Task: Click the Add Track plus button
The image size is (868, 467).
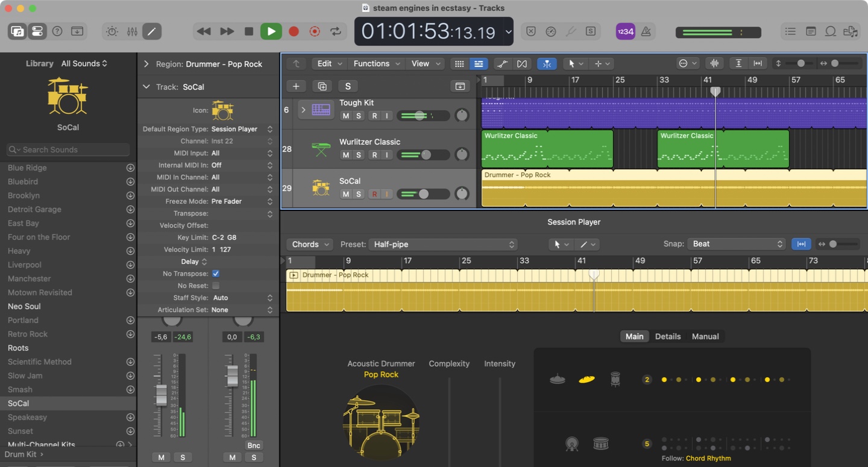Action: coord(296,86)
